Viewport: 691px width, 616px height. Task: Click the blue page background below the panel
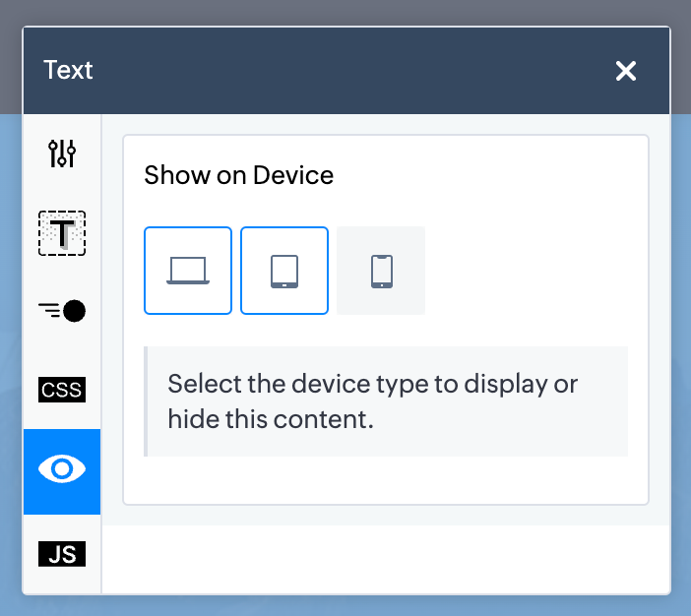point(345,605)
